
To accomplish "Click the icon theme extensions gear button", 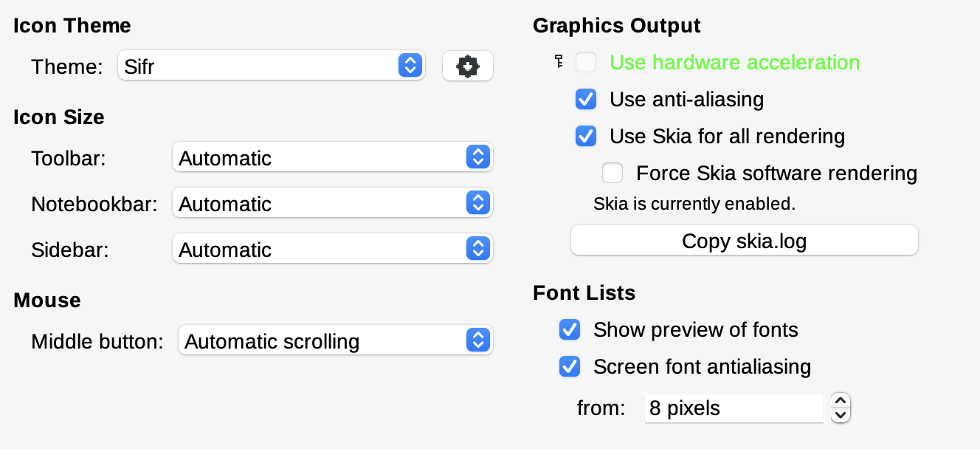I will point(468,66).
